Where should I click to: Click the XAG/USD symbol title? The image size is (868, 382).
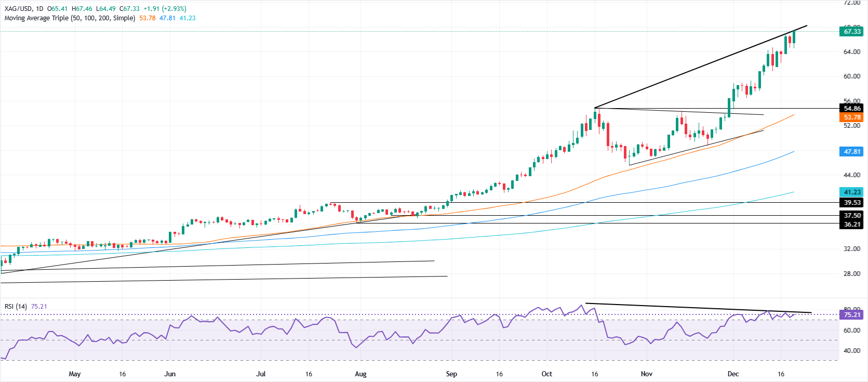18,9
